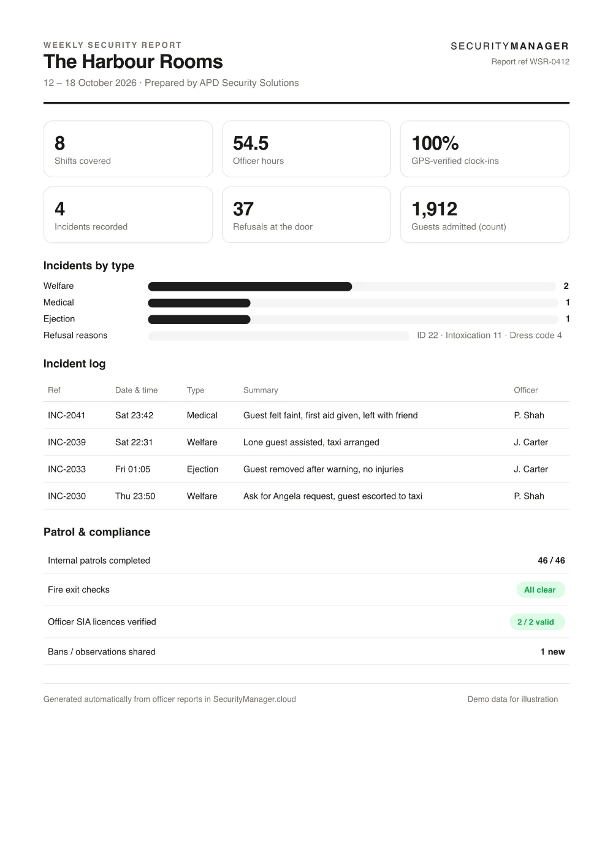
Task: Click the 54.5 Officer hours card
Action: (306, 149)
